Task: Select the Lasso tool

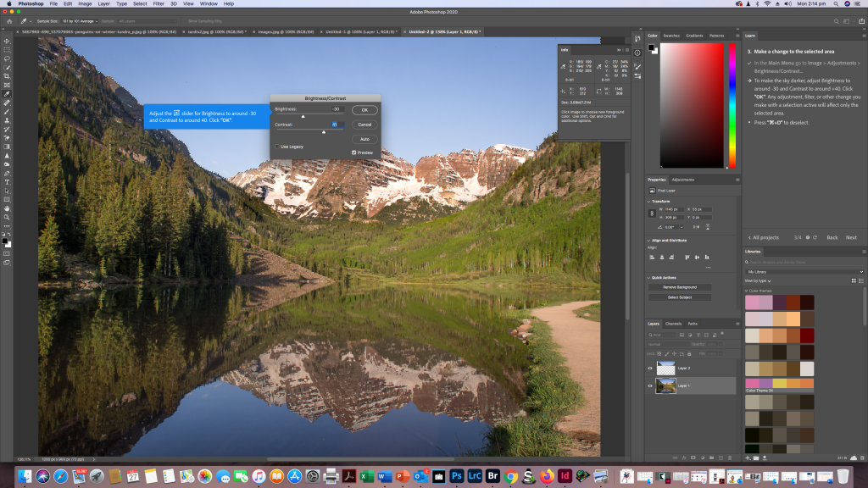Action: tap(7, 58)
